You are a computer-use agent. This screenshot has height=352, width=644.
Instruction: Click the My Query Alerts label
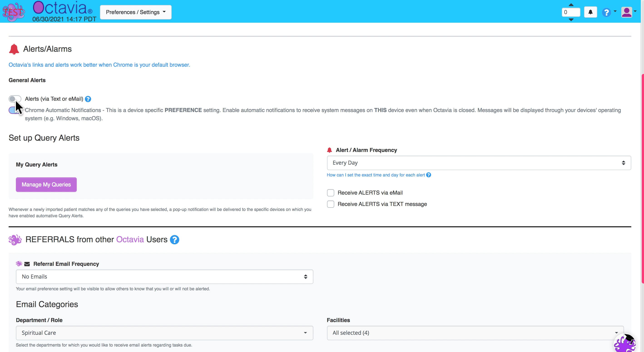click(x=37, y=164)
